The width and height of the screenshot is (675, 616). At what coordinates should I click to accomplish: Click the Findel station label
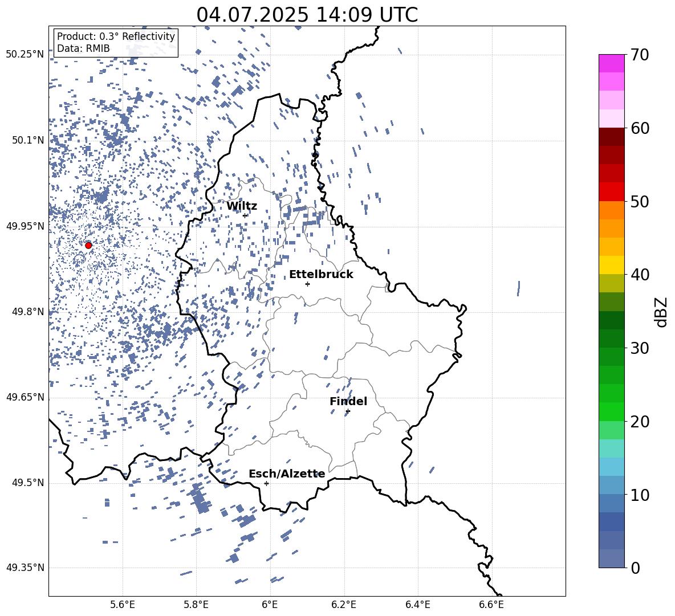(x=348, y=401)
